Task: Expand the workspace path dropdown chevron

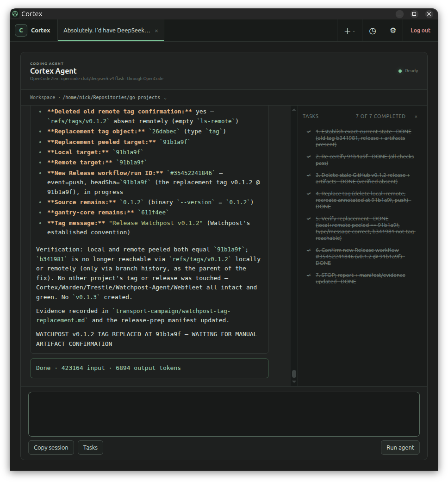Action: (x=165, y=98)
